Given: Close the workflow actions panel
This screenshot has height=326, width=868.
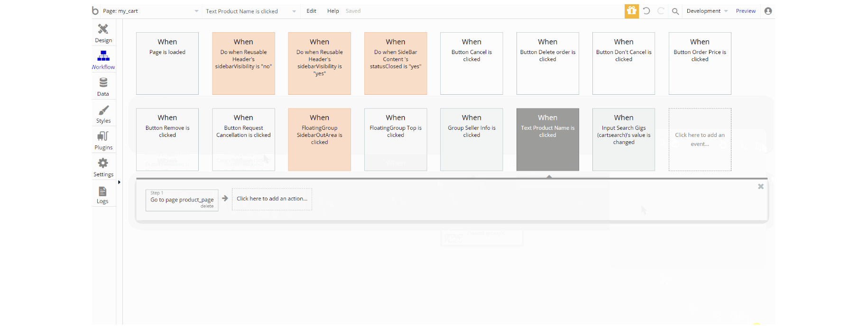Looking at the screenshot, I should [760, 187].
